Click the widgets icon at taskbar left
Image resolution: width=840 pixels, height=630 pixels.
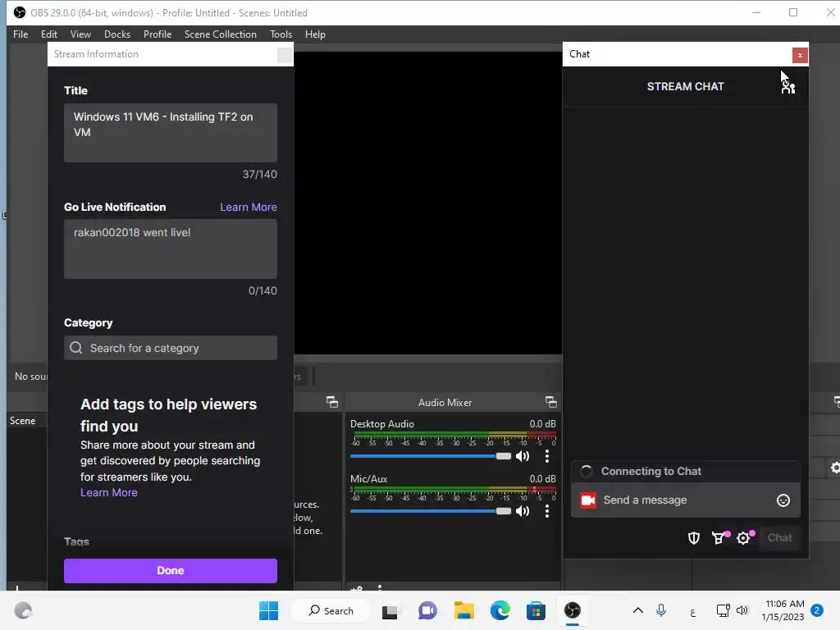[23, 610]
